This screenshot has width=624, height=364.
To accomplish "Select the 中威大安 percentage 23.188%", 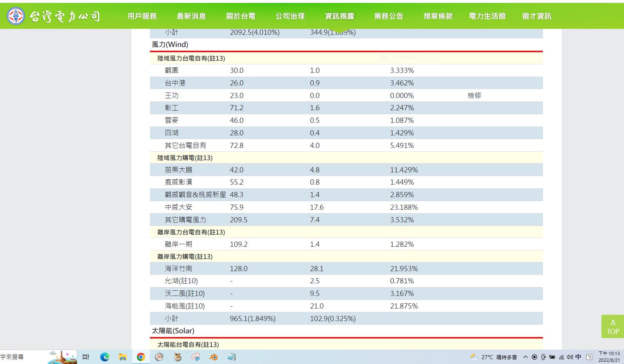I will (404, 207).
